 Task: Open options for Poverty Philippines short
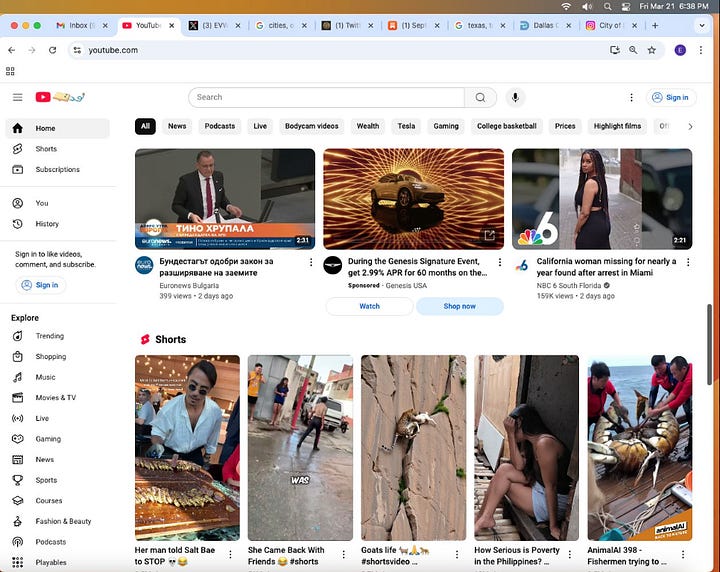(x=570, y=555)
